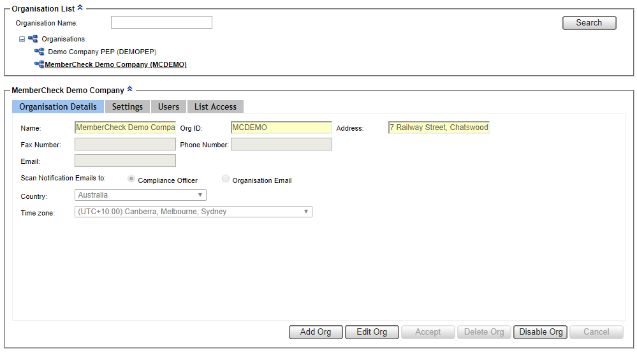Click the MemberCheck Demo Company panel title
Image resolution: width=637 pixels, height=364 pixels.
68,90
